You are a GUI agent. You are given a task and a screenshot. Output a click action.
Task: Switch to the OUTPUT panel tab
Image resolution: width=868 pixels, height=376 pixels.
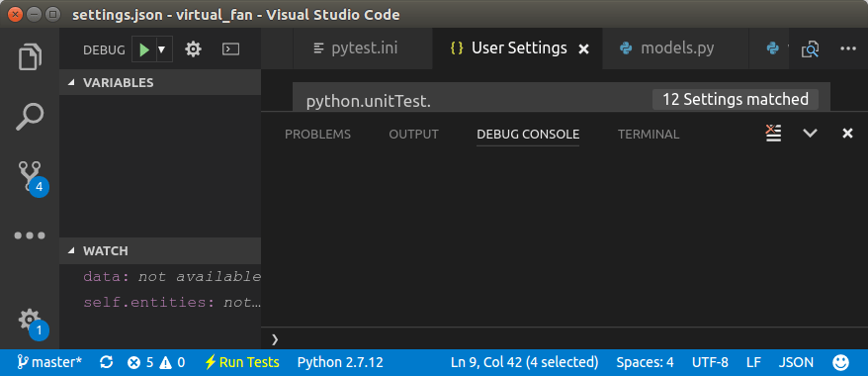[x=413, y=134]
